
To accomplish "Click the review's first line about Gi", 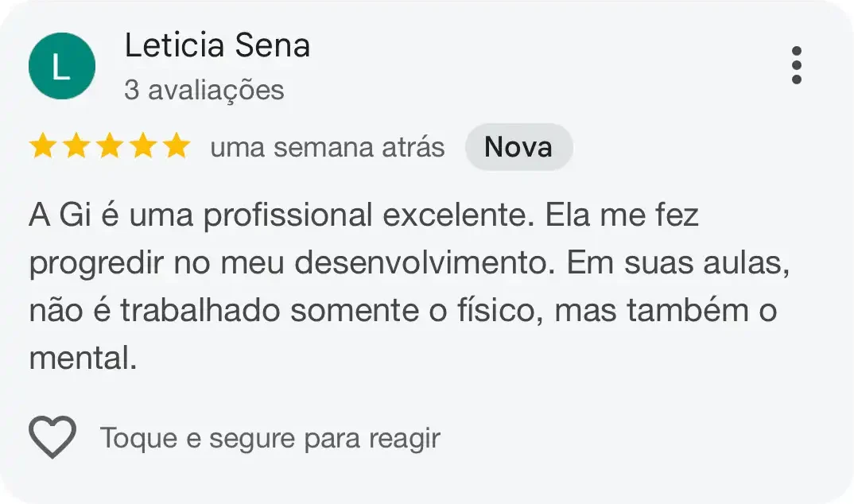I will (363, 215).
